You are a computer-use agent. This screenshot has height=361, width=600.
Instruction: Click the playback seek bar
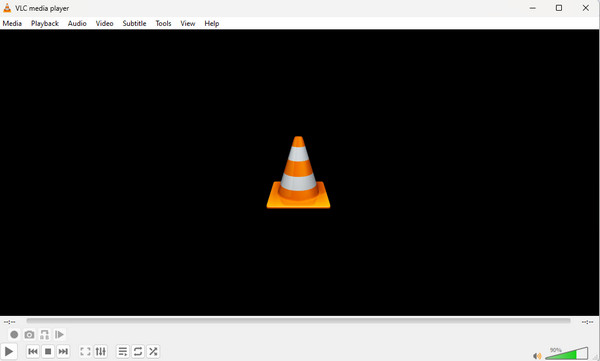pos(298,321)
